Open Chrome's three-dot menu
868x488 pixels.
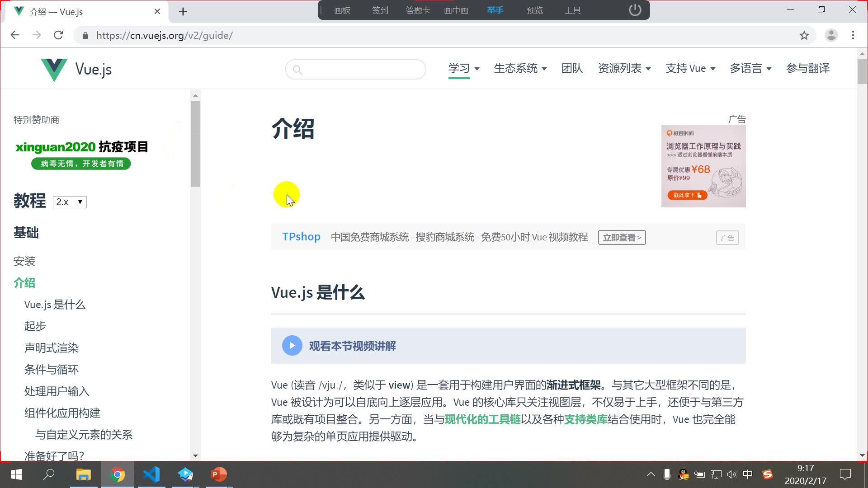pyautogui.click(x=853, y=35)
